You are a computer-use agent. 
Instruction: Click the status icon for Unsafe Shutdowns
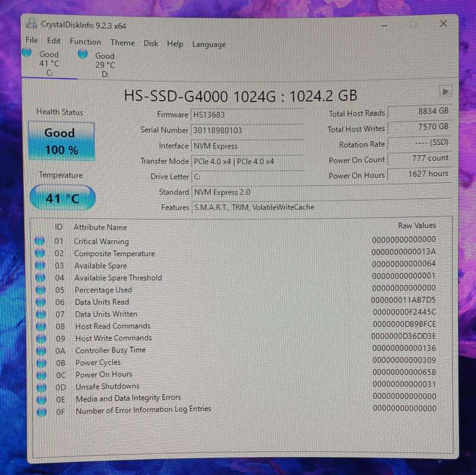42,388
